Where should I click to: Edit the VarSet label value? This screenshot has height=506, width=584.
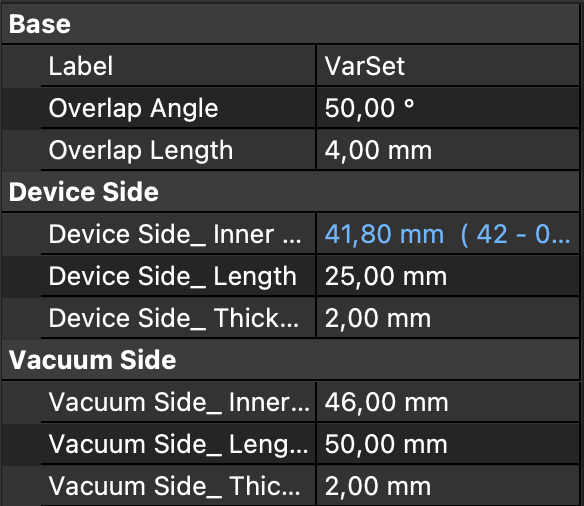pos(447,66)
